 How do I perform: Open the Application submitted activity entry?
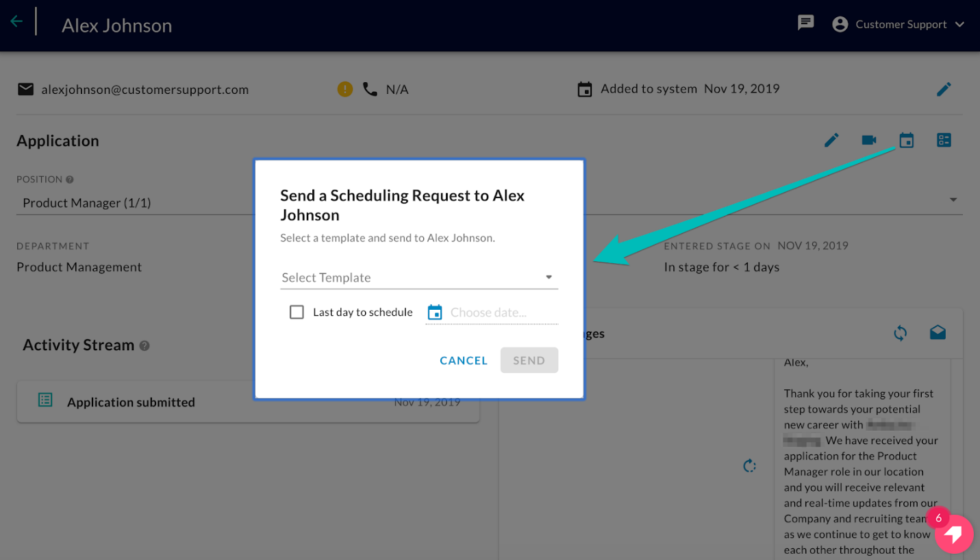pos(248,402)
